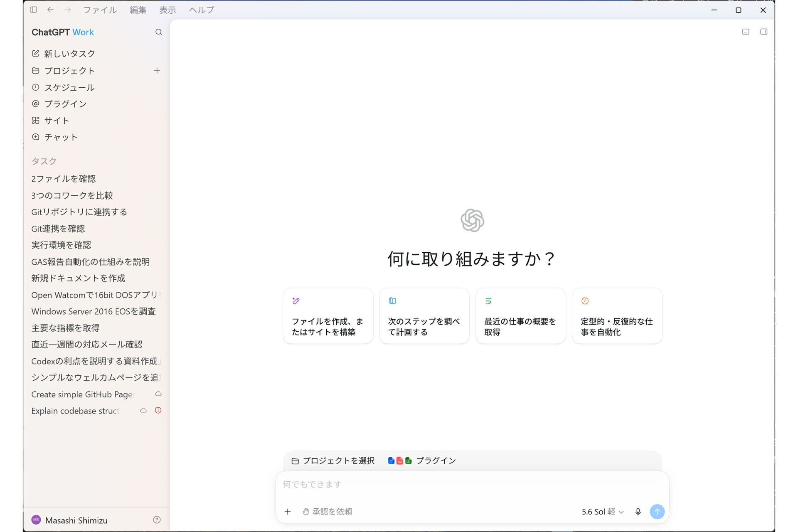Image resolution: width=798 pixels, height=532 pixels.
Task: Open the search magnifier in sidebar
Action: (x=159, y=32)
